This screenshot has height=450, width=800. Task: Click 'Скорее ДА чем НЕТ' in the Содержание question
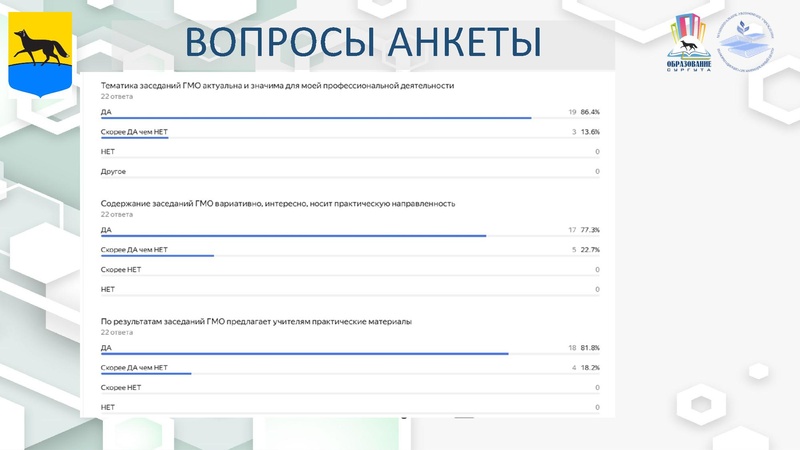(x=134, y=249)
